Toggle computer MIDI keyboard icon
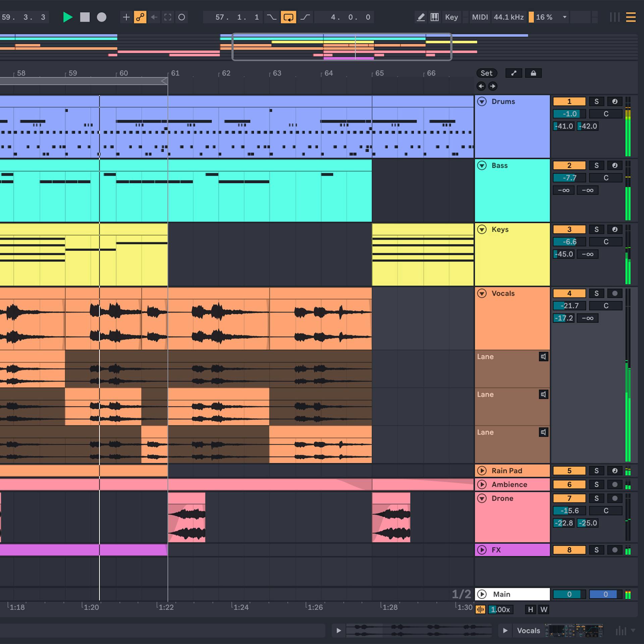644x644 pixels. coord(434,17)
